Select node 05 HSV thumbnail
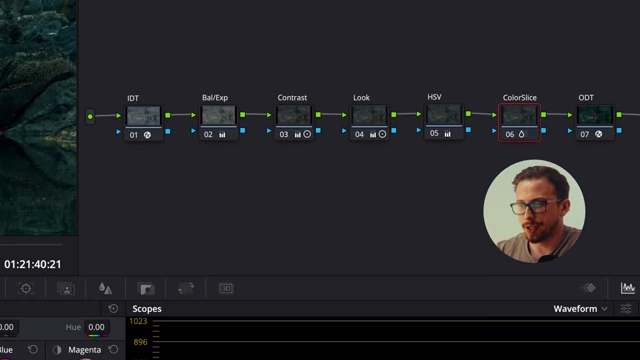 click(444, 115)
